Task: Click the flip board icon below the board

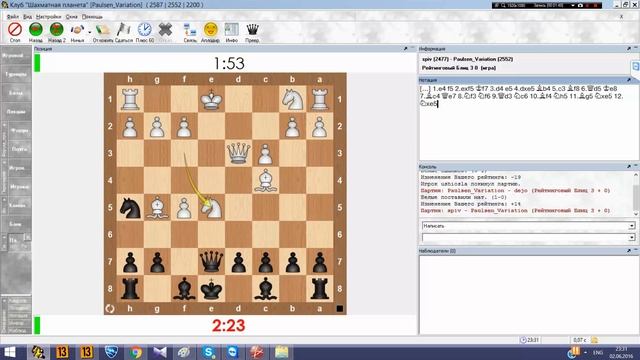Action: [110, 309]
